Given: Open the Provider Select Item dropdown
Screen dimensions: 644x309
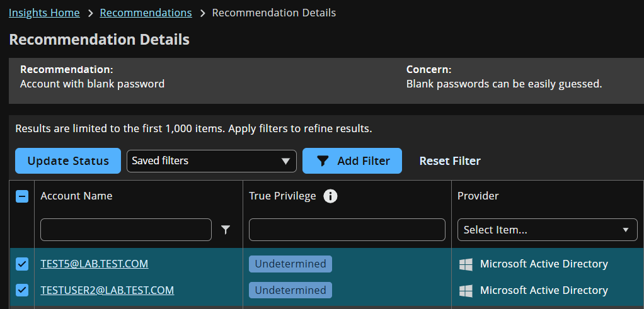Looking at the screenshot, I should pos(548,230).
